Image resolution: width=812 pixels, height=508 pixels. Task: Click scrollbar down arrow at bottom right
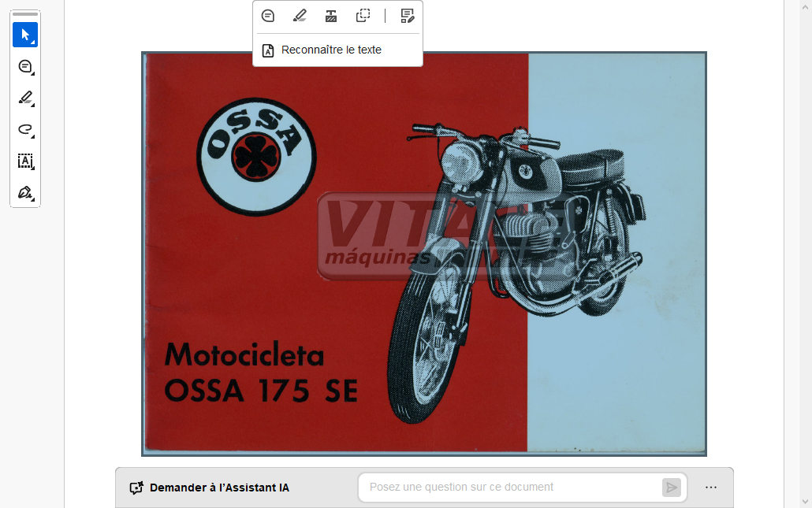805,501
